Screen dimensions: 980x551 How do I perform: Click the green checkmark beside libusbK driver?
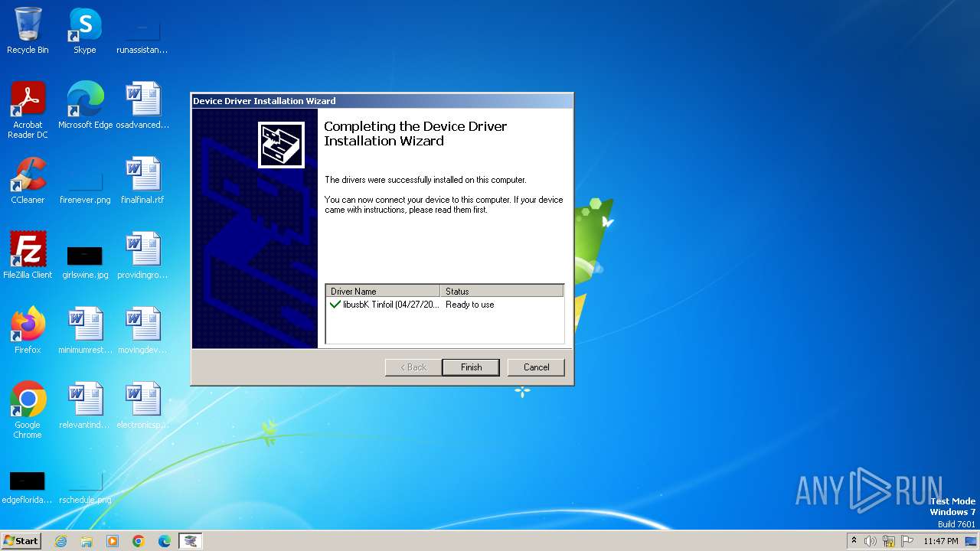coord(335,305)
